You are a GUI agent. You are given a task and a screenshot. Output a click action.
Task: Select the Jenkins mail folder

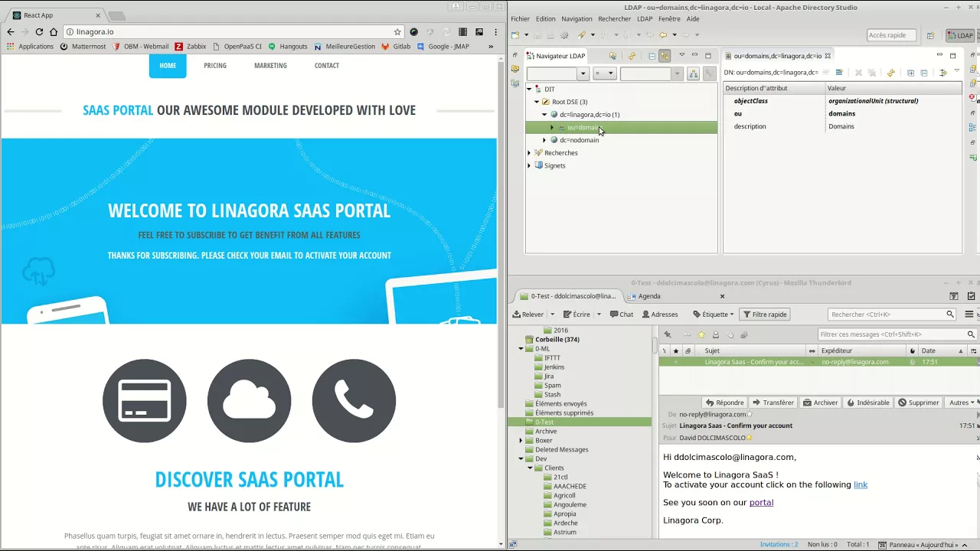pyautogui.click(x=554, y=367)
